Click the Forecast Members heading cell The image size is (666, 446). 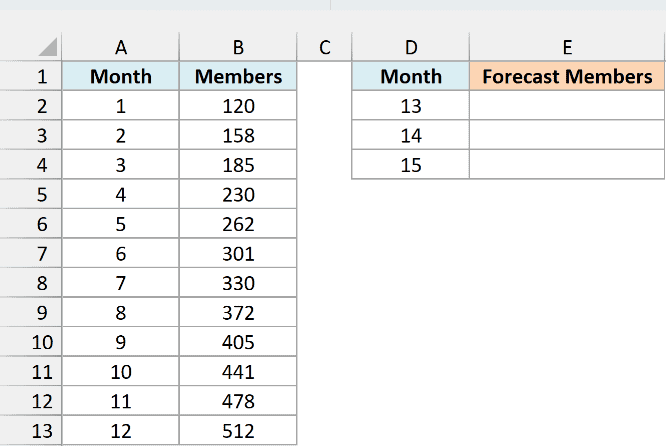pos(567,76)
